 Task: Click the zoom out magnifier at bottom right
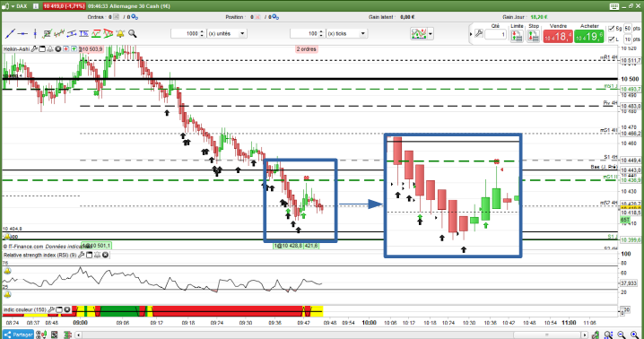pos(622,335)
